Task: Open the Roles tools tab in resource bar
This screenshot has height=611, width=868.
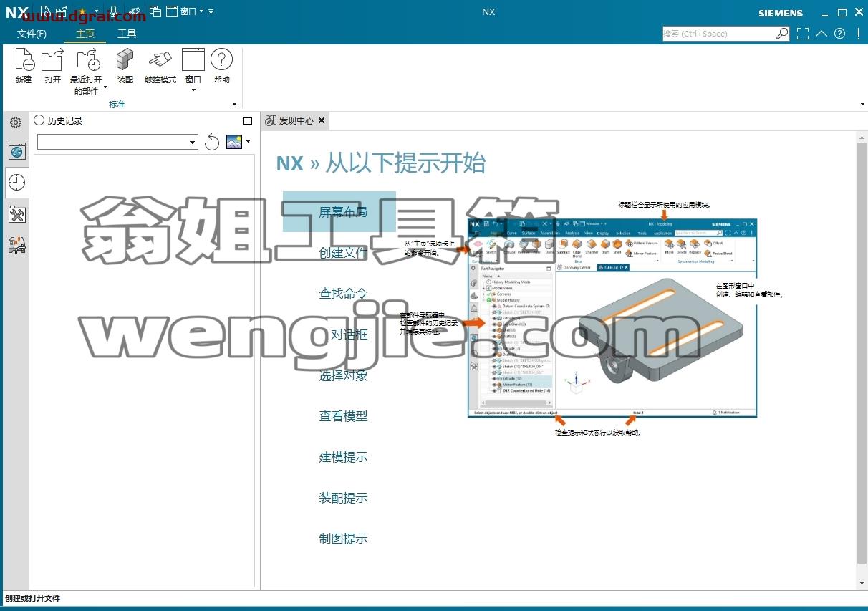Action: [17, 214]
